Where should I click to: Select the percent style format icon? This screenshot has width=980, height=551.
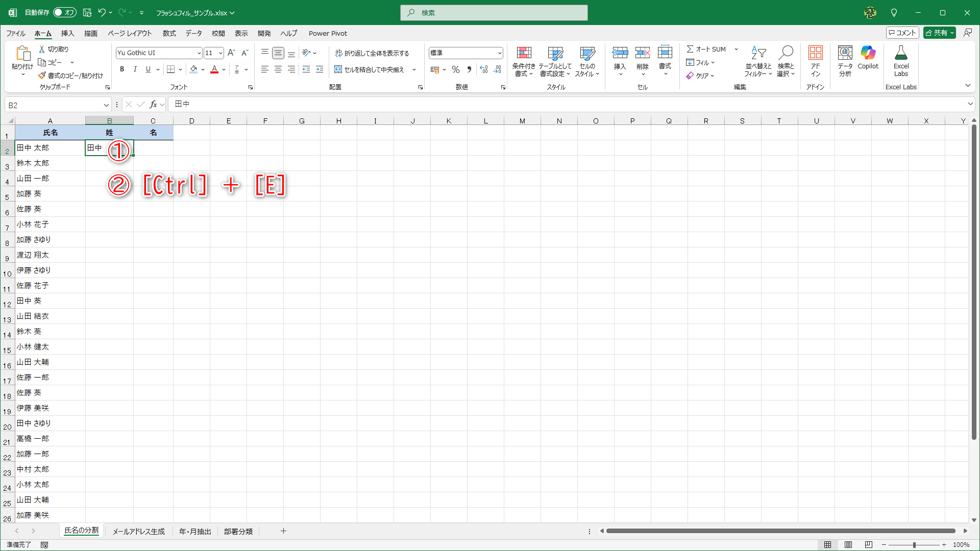point(456,69)
